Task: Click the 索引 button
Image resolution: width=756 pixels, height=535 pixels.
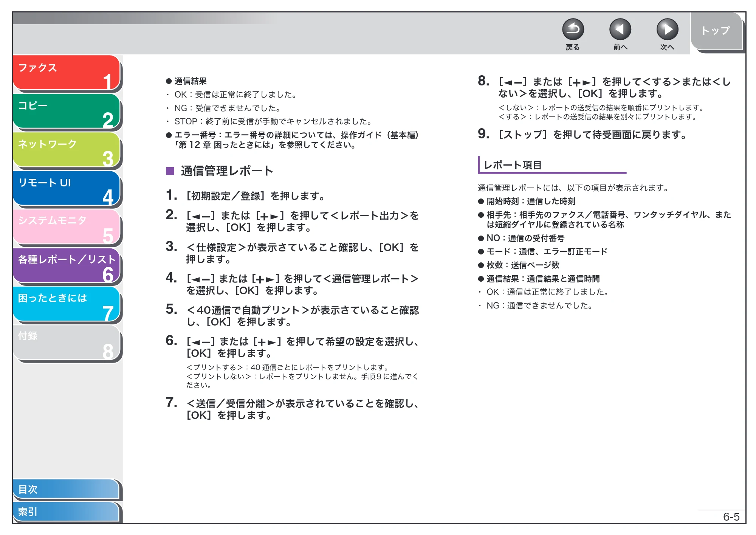Action: click(x=66, y=512)
